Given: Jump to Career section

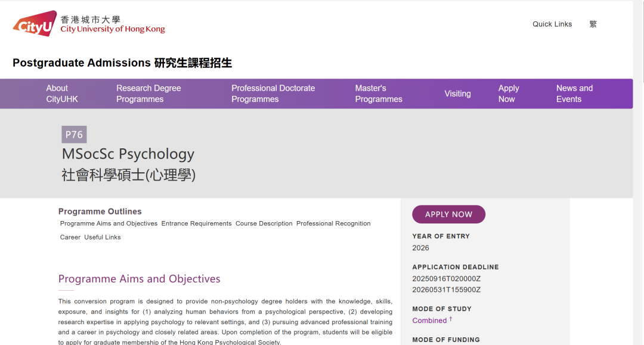Looking at the screenshot, I should tap(70, 237).
